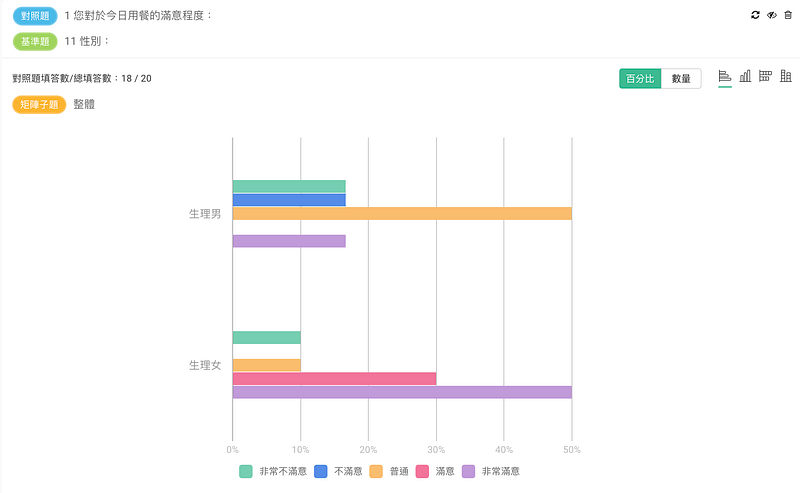Toggle 普通 orange legend series
This screenshot has height=493, width=800.
coord(389,472)
